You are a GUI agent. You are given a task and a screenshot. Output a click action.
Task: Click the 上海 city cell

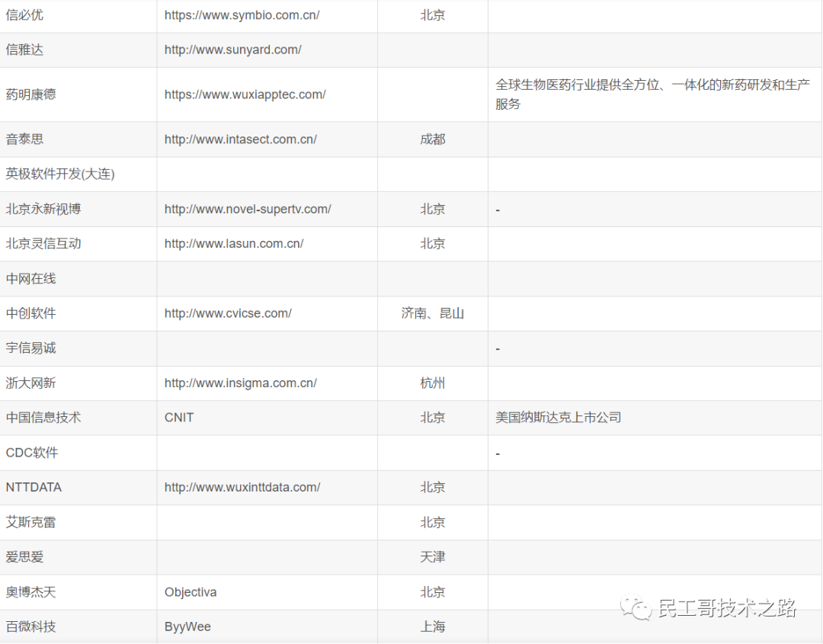pyautogui.click(x=433, y=627)
